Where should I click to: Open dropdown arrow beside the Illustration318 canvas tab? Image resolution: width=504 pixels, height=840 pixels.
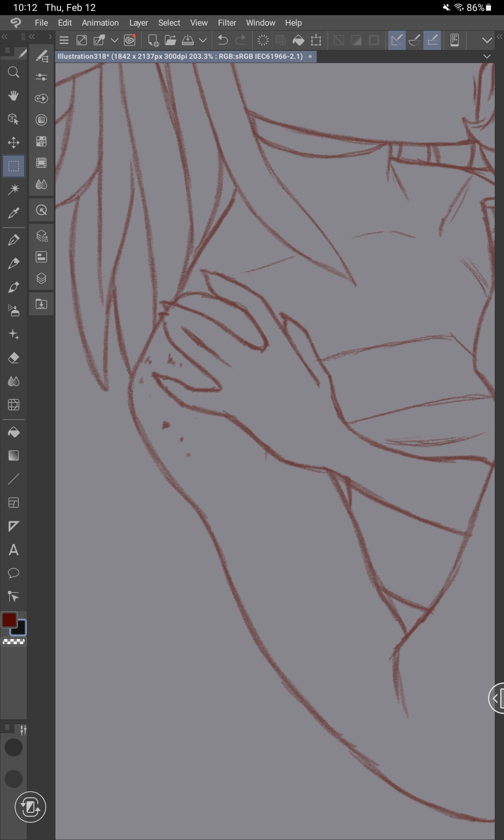coord(487,56)
